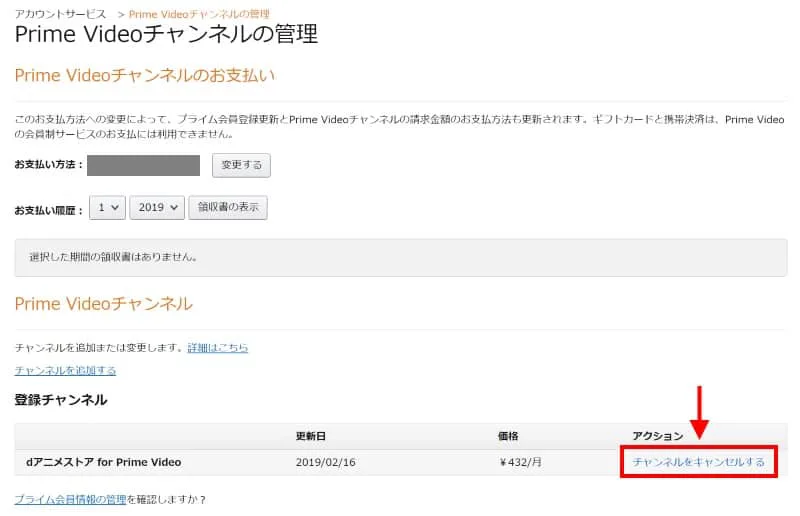800x516 pixels.
Task: Click the greyed-out payment method field
Action: pyautogui.click(x=143, y=165)
